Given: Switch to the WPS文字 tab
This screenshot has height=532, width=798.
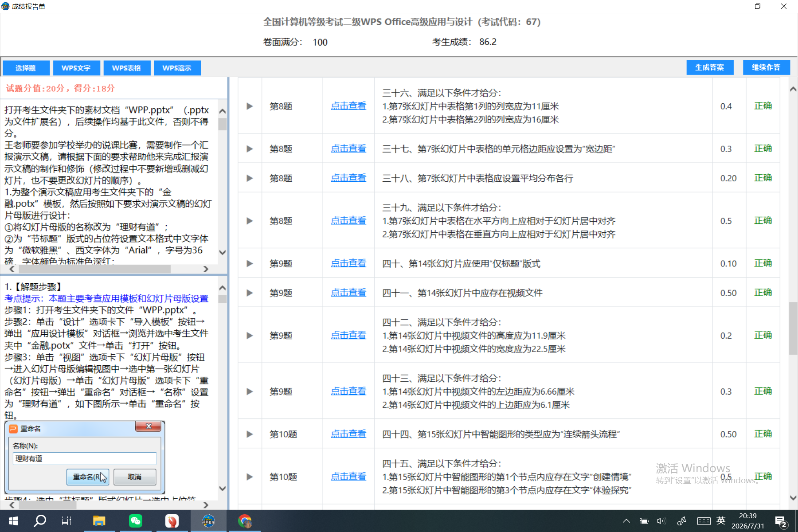Looking at the screenshot, I should [x=76, y=68].
